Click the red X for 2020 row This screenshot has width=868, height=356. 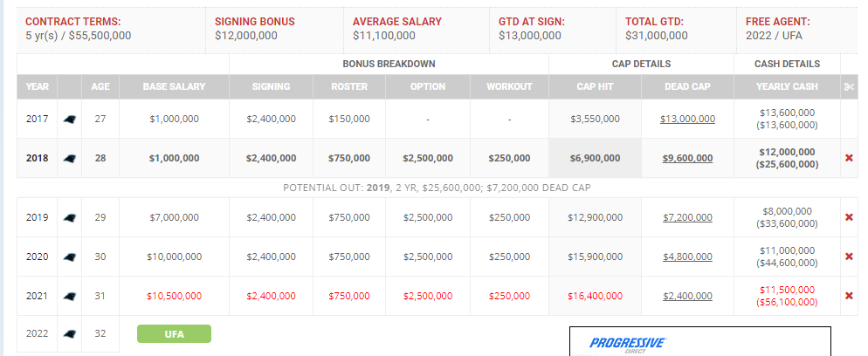[849, 257]
